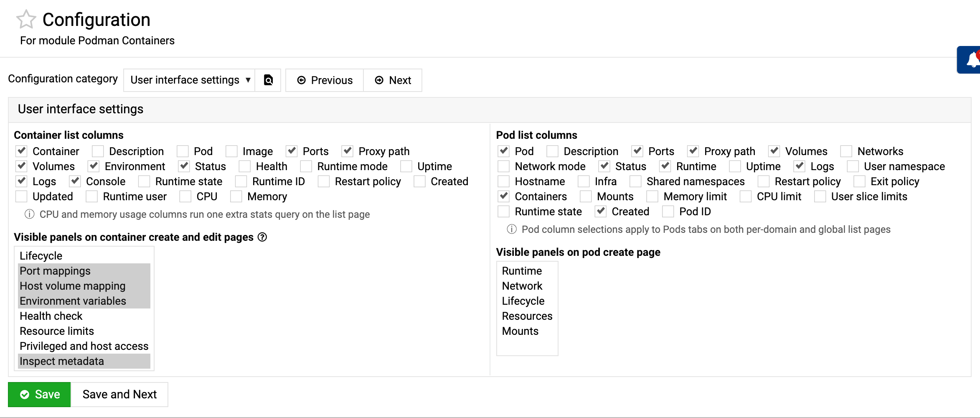This screenshot has width=980, height=418.
Task: Go to Previous configuration category
Action: (325, 80)
